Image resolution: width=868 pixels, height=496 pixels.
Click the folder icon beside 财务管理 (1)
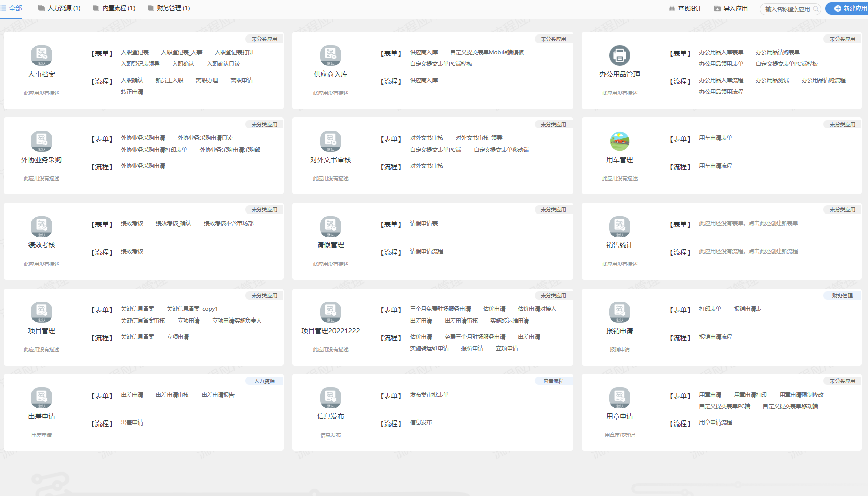click(151, 8)
